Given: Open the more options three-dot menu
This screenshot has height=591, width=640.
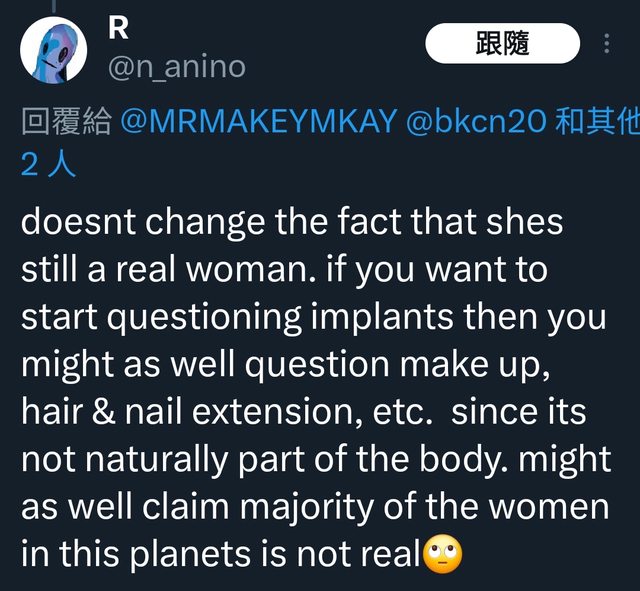Looking at the screenshot, I should (x=608, y=45).
